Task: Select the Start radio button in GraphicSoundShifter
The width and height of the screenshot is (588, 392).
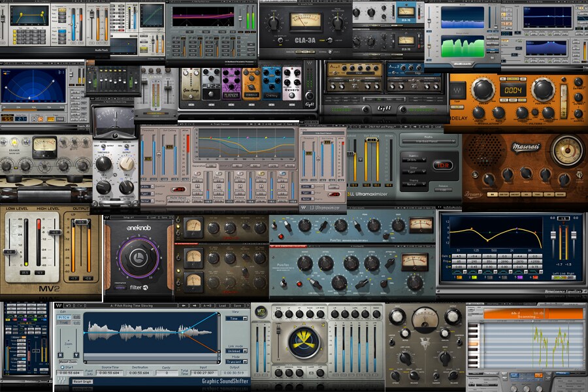Action: click(63, 368)
